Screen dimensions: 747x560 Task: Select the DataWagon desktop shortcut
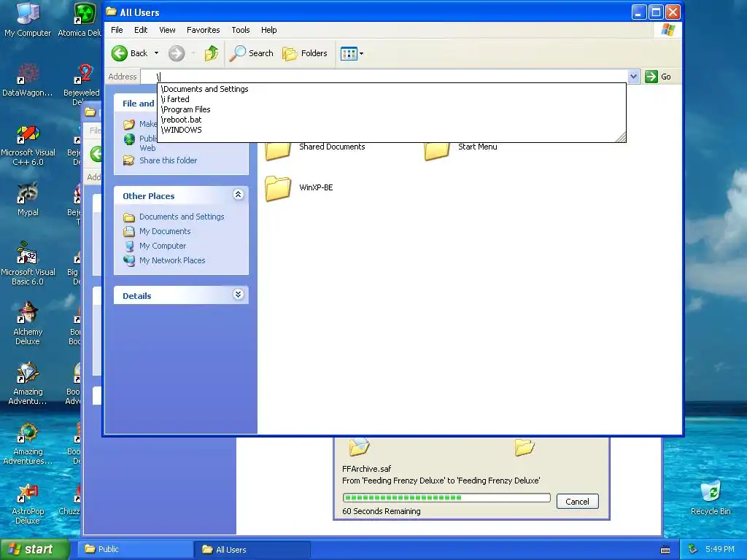click(28, 80)
